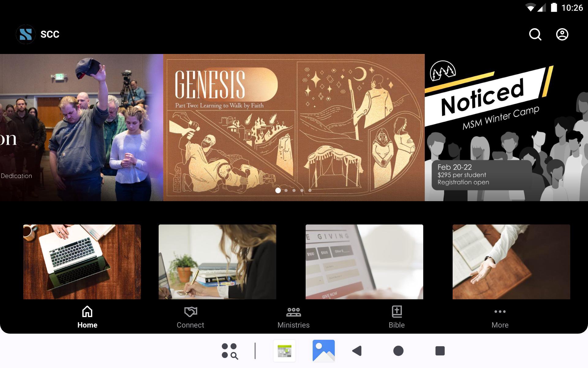588x368 pixels.
Task: Open the Giving tablet image card
Action: coord(364,262)
